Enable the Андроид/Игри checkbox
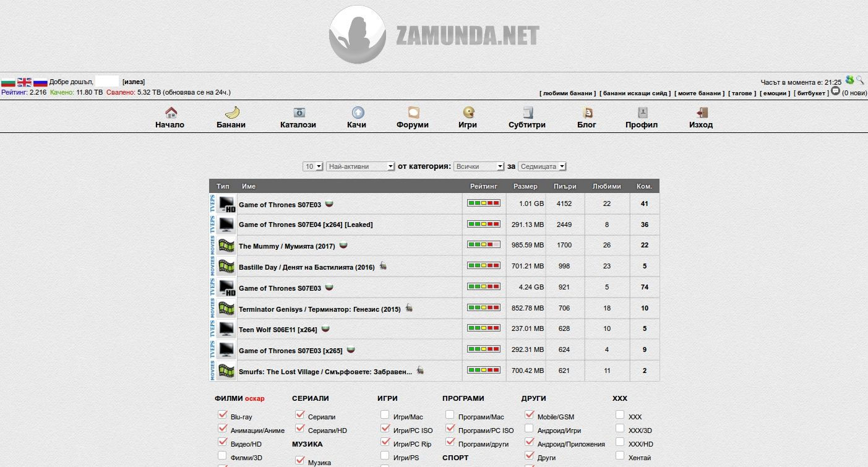The height and width of the screenshot is (467, 868). pyautogui.click(x=529, y=429)
